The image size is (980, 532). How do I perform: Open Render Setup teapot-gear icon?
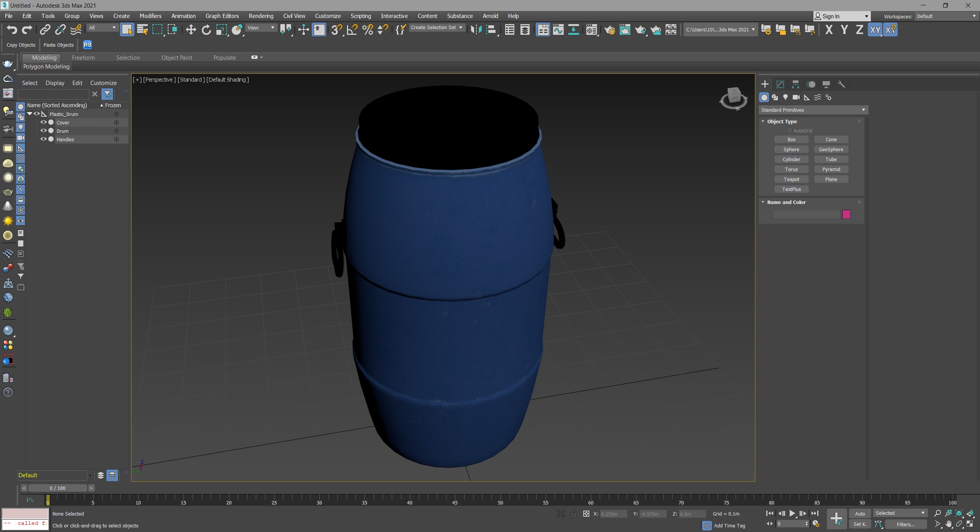(610, 30)
